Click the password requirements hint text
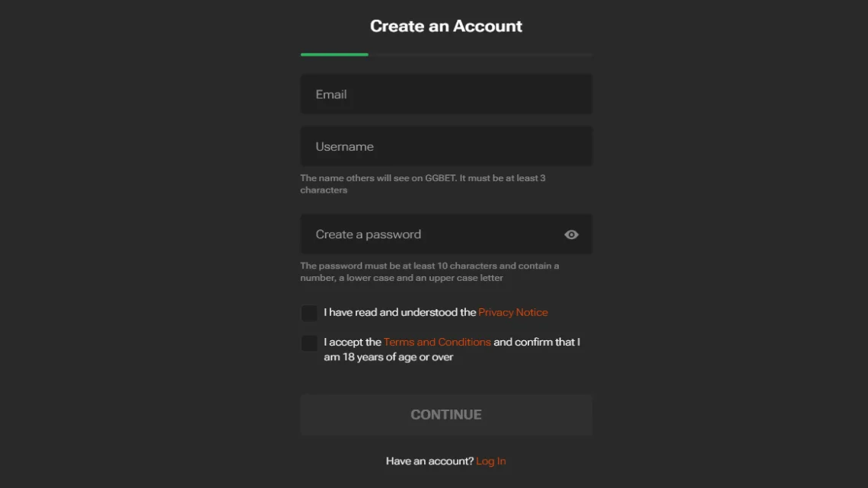Screen dimensions: 868x488 point(429,272)
